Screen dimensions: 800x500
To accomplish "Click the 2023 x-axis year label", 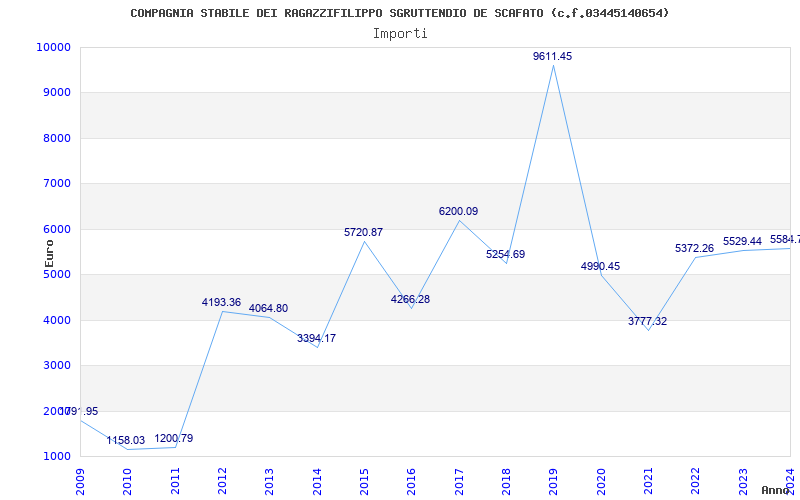I will coord(743,482).
